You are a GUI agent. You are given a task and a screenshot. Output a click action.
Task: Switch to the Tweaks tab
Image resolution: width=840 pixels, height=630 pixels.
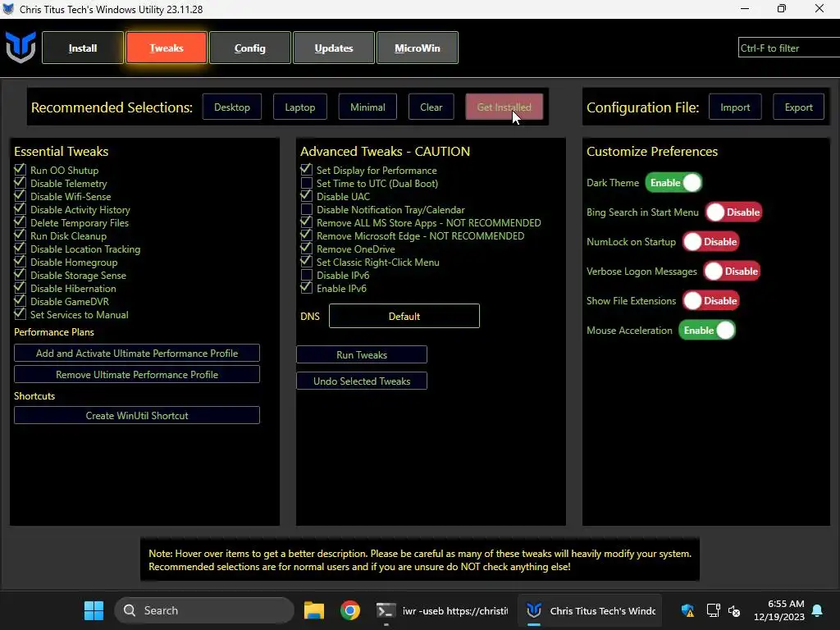point(166,48)
